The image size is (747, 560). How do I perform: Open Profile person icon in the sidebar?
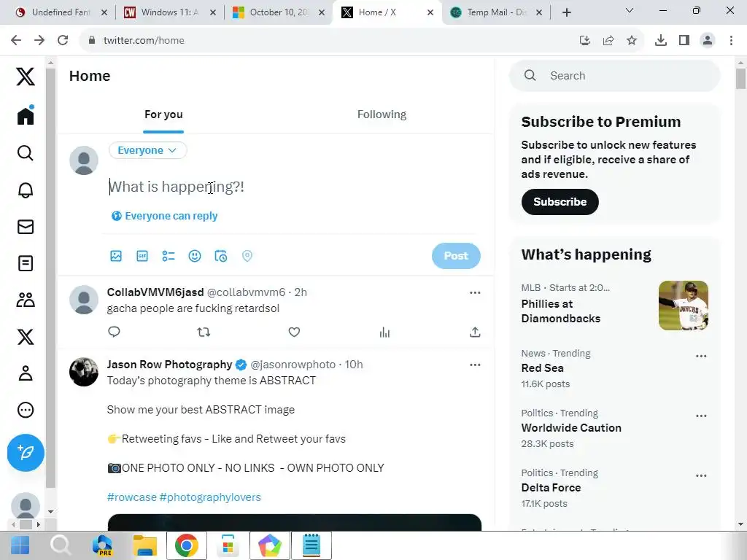pos(26,373)
